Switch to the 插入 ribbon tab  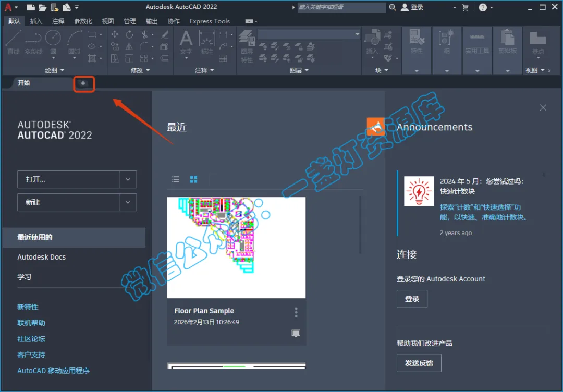point(36,21)
